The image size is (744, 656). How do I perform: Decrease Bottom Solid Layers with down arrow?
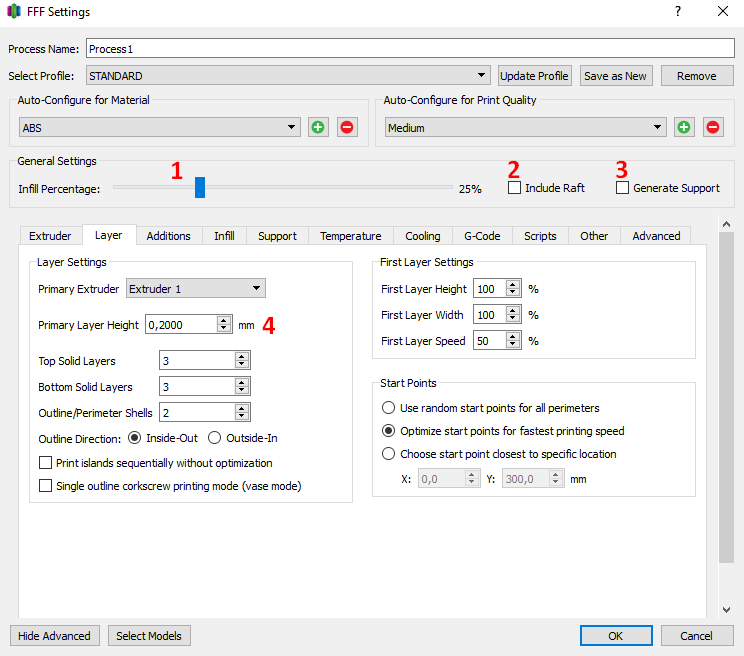pos(242,390)
